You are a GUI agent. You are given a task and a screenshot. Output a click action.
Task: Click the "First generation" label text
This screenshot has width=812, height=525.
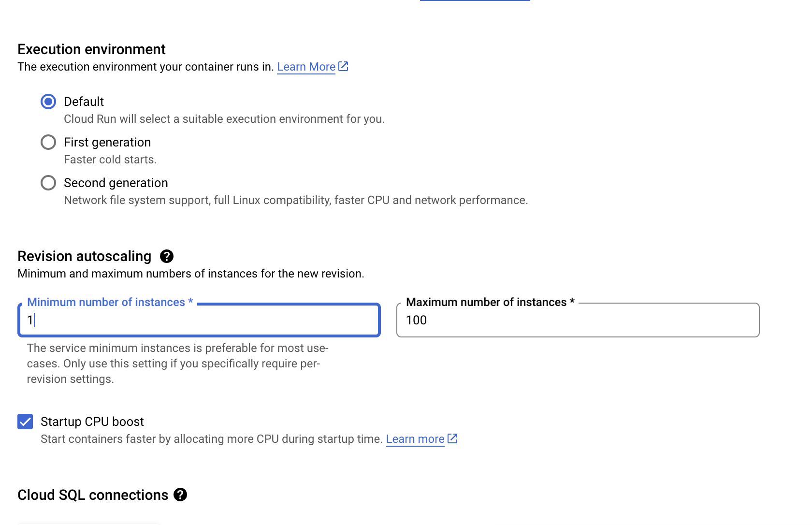click(x=107, y=142)
